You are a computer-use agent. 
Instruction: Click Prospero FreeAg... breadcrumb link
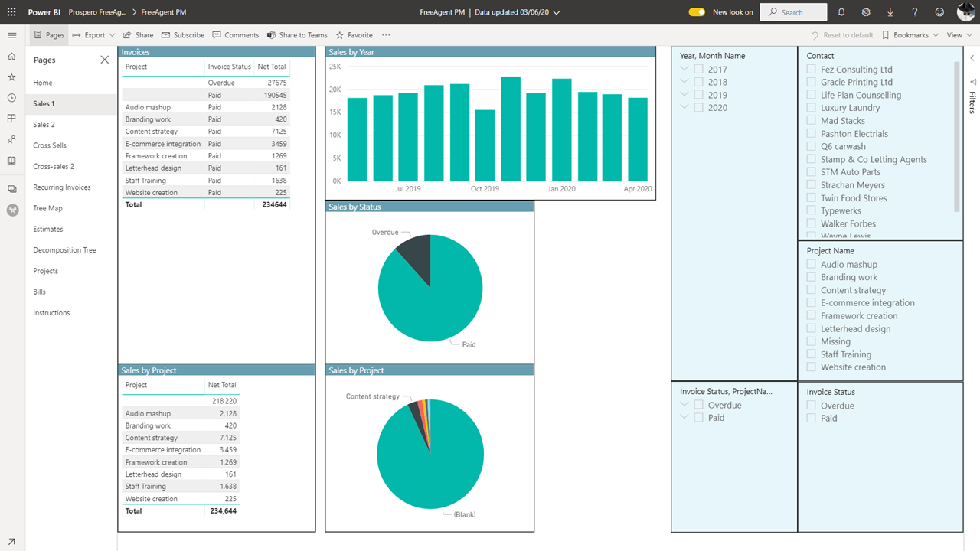pyautogui.click(x=98, y=12)
